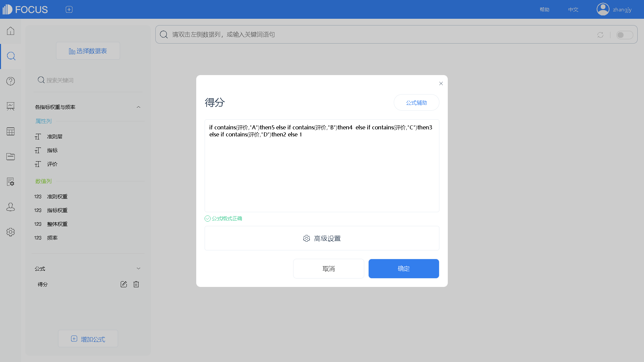Delete the 得分 formula trash icon

[136, 284]
